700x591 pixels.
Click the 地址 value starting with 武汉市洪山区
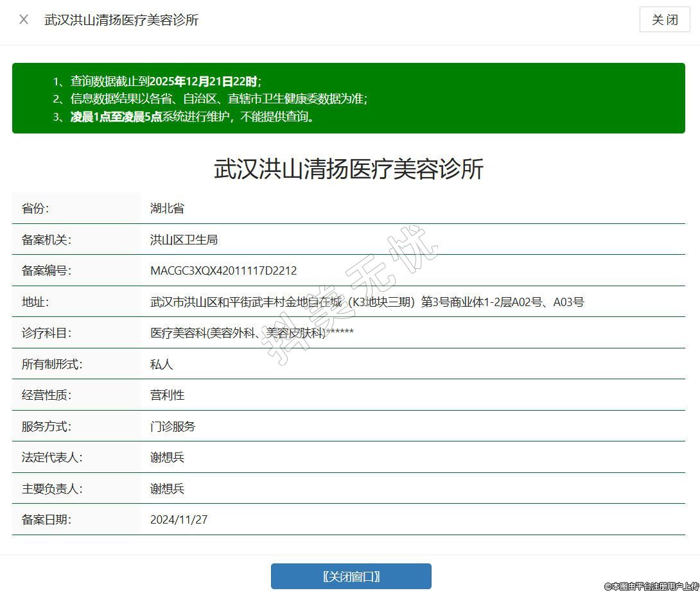click(367, 302)
